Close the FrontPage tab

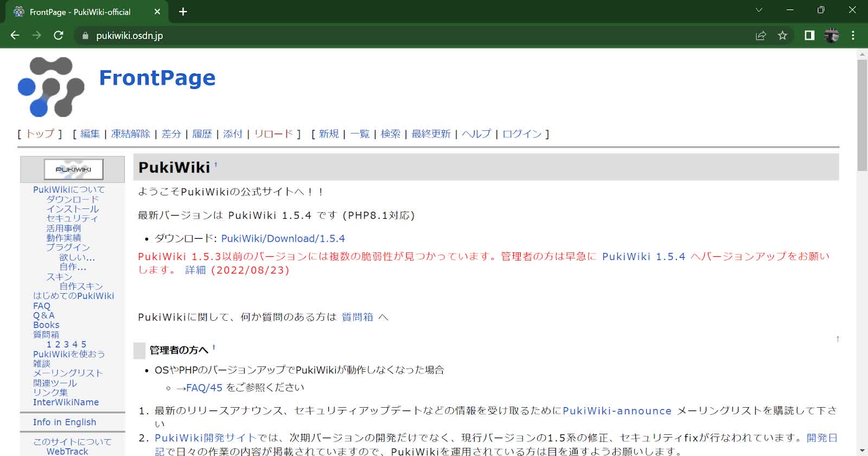157,11
